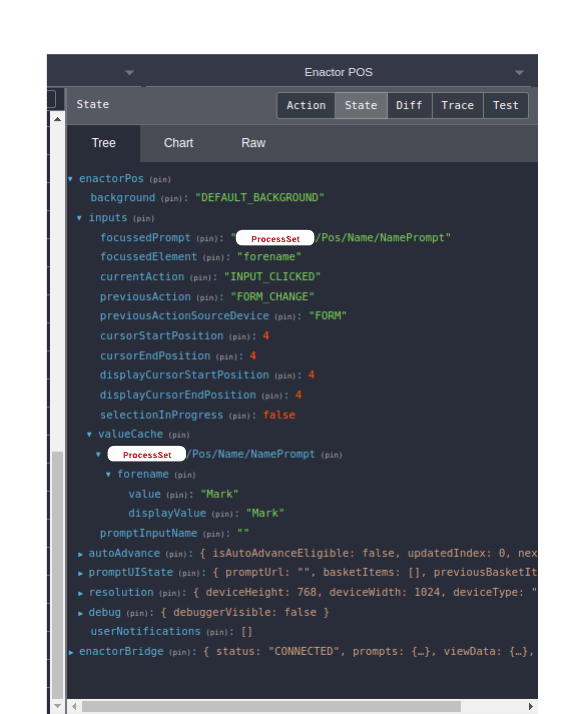This screenshot has height=714, width=584.
Task: Click the vertical scrollbar down arrow
Action: click(x=57, y=705)
